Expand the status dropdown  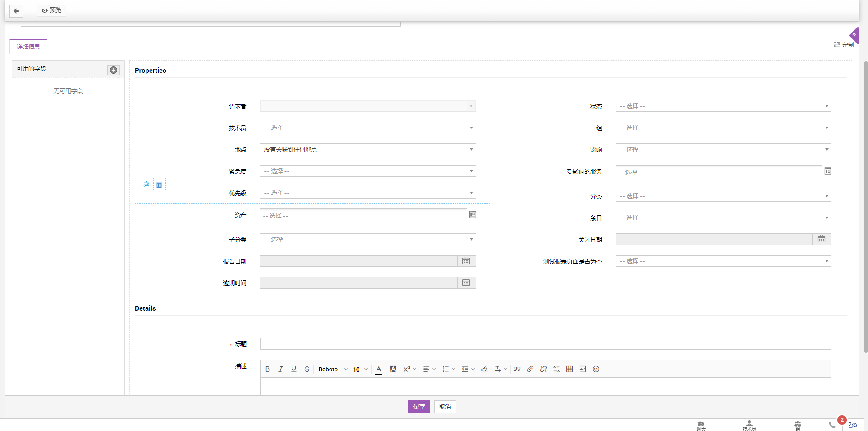[x=723, y=106]
